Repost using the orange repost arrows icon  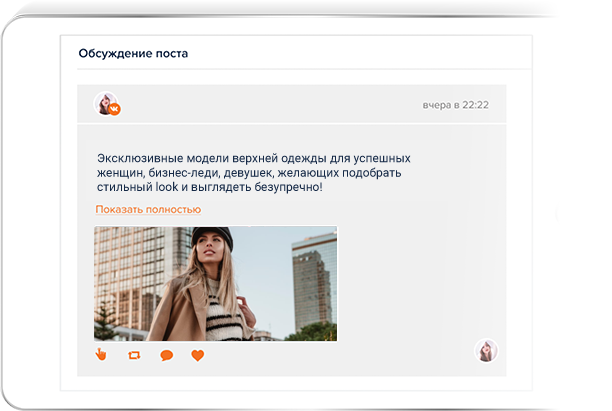pos(134,355)
